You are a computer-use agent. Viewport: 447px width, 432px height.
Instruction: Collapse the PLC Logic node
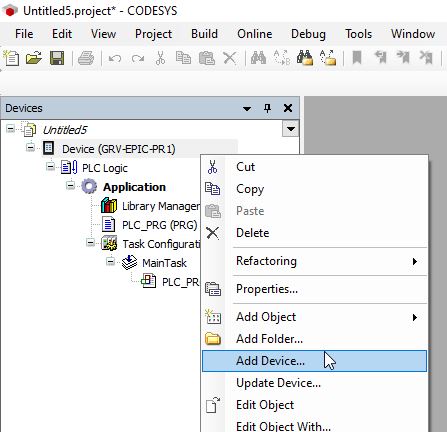[50, 166]
